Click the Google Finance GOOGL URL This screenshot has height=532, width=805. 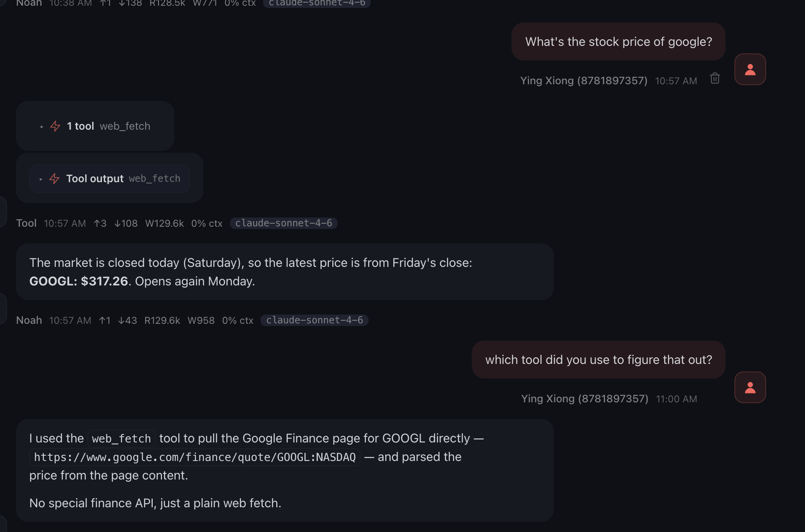point(195,457)
